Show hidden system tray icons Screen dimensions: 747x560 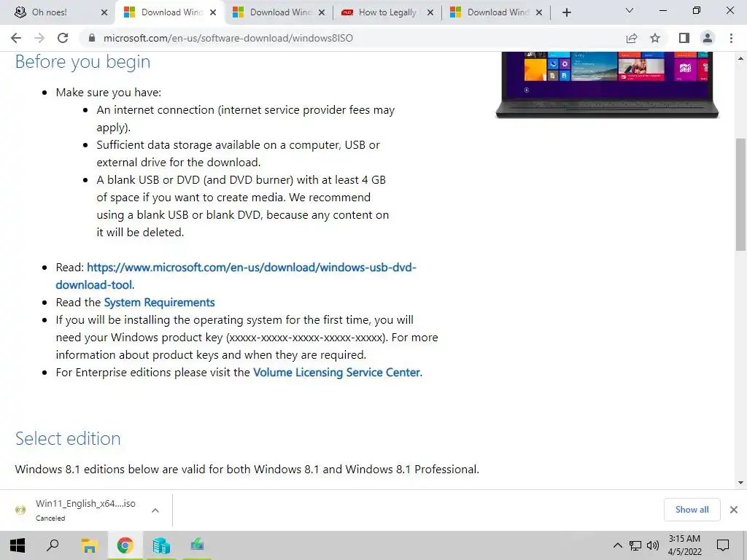coord(617,545)
